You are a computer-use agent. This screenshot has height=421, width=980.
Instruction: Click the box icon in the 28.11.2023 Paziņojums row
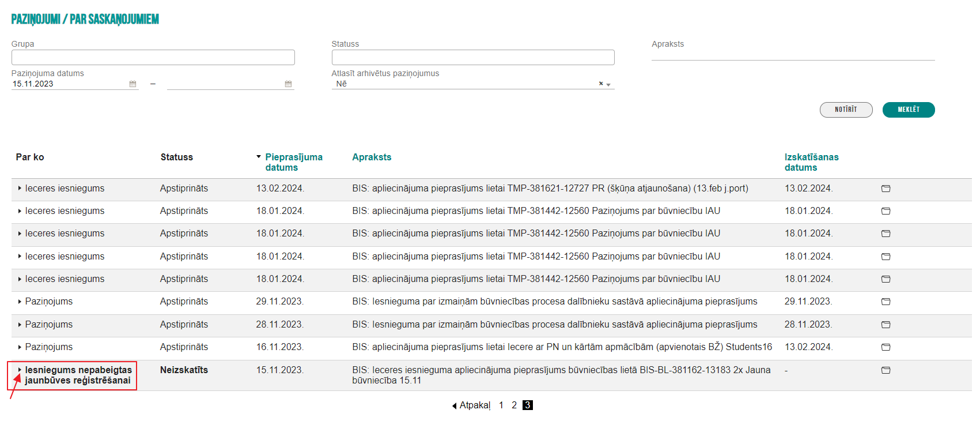click(886, 325)
